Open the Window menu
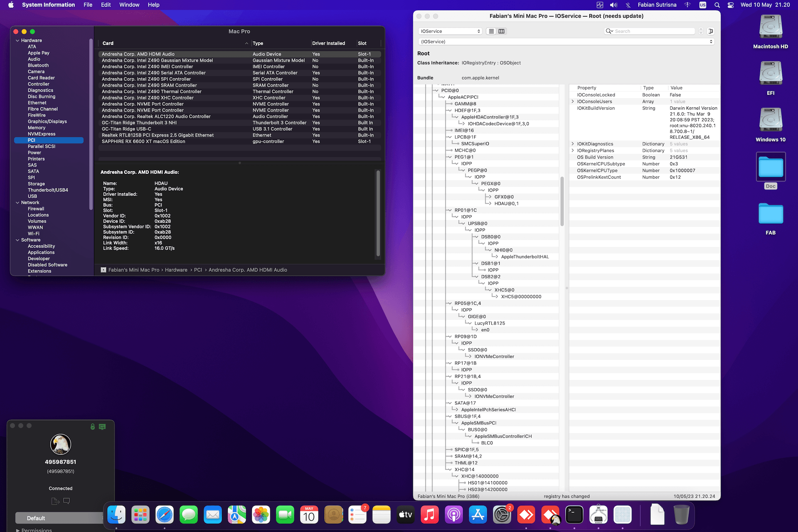798x532 pixels. [129, 5]
